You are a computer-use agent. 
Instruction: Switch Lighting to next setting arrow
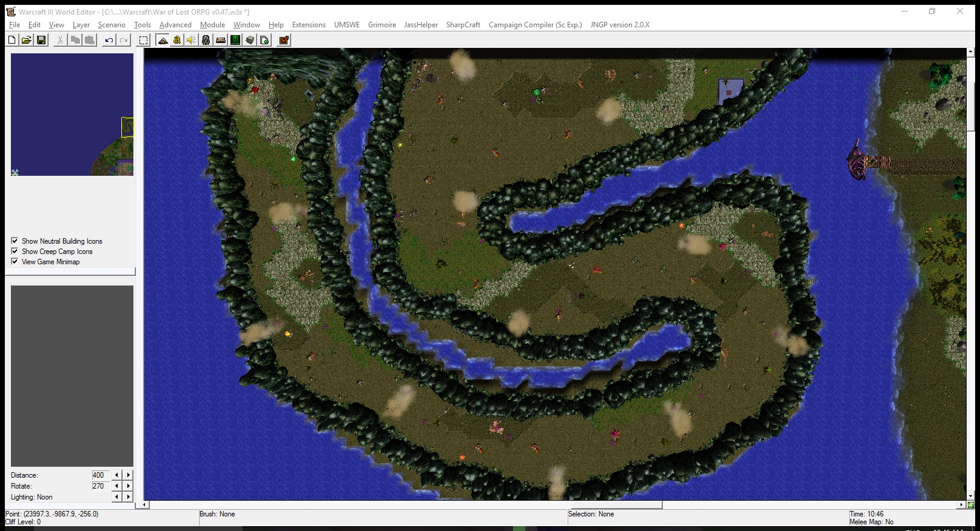(x=128, y=497)
